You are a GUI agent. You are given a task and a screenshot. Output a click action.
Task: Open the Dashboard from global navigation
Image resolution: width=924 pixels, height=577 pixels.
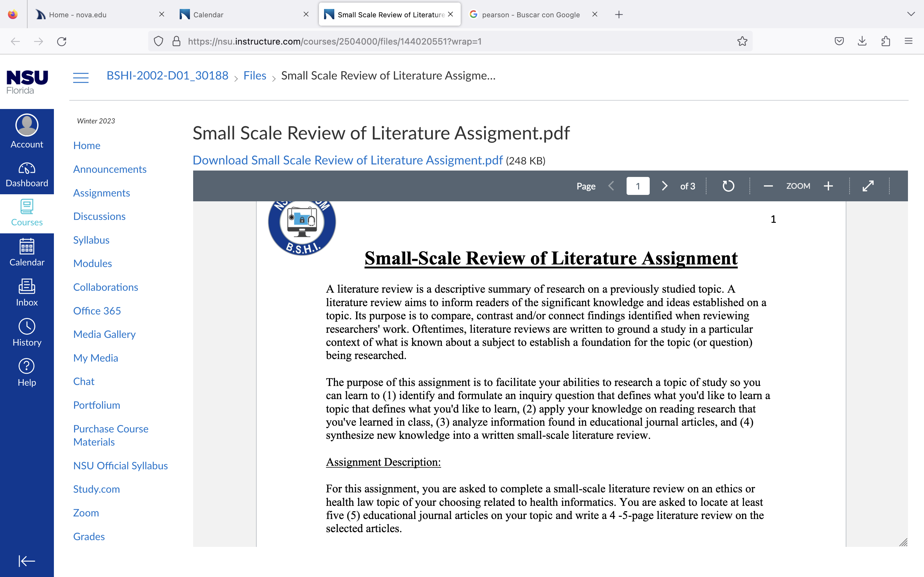pyautogui.click(x=27, y=175)
